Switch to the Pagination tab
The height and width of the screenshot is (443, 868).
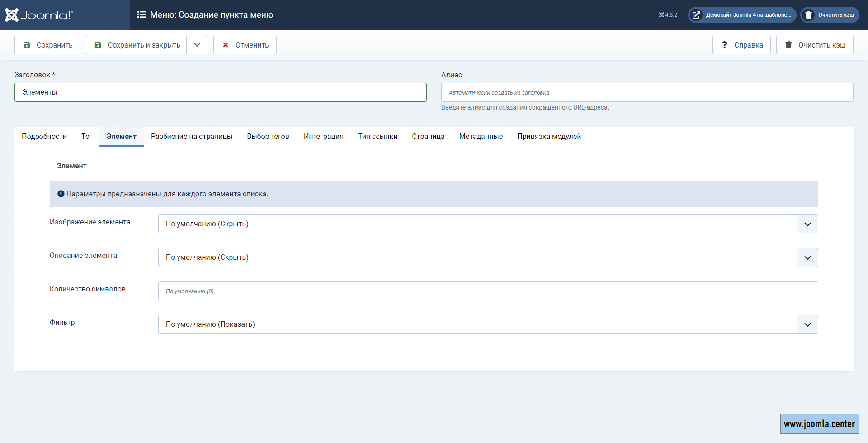pos(192,137)
